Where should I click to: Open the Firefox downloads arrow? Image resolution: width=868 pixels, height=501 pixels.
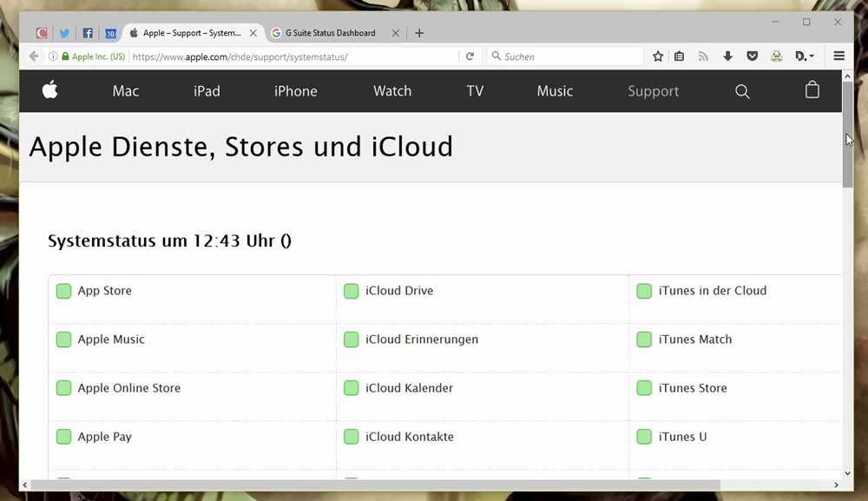pyautogui.click(x=727, y=56)
